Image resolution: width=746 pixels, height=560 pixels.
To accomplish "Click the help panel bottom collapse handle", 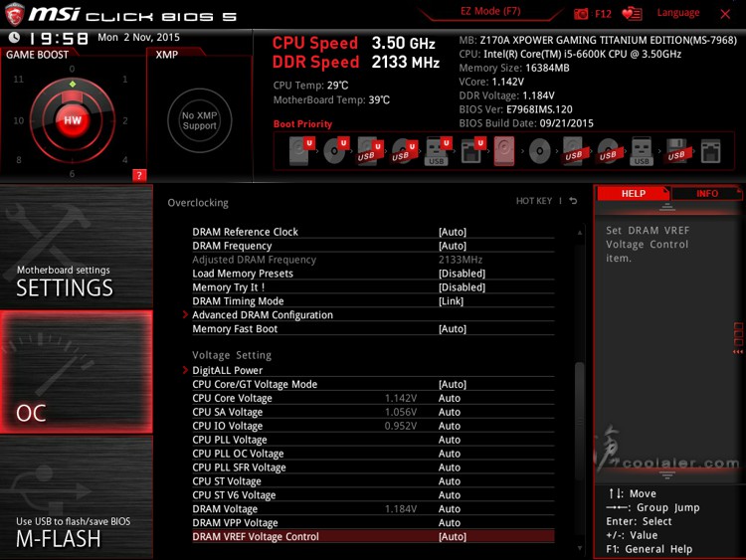I will click(667, 474).
